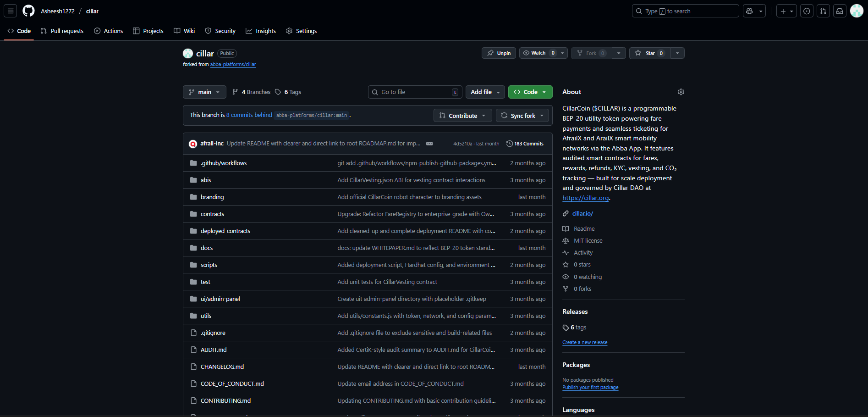This screenshot has width=868, height=417.
Task: Click the 8 commits behind link
Action: pyautogui.click(x=249, y=115)
